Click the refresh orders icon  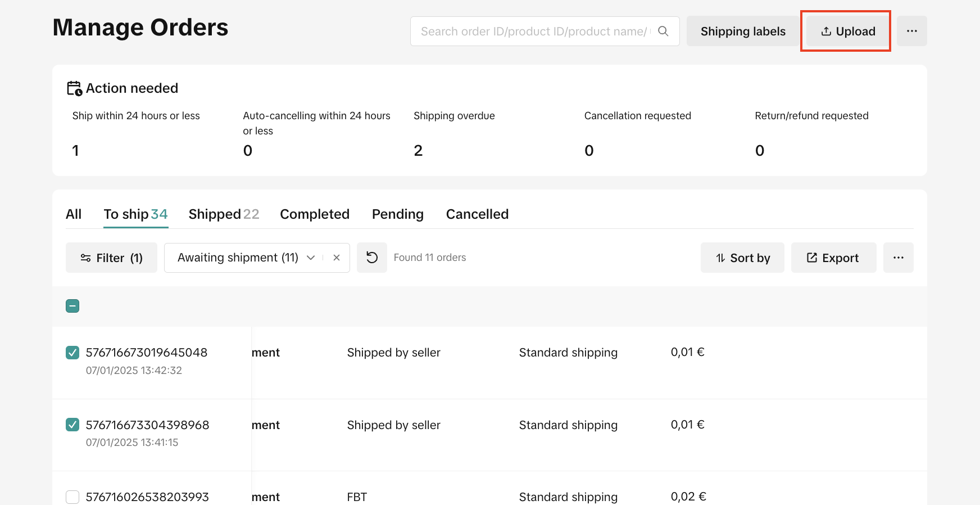click(372, 258)
